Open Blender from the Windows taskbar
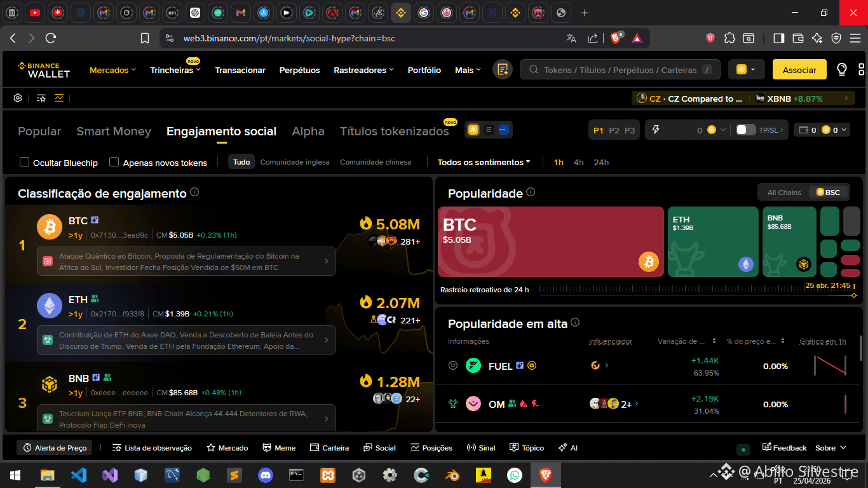The image size is (868, 488). coord(452,475)
